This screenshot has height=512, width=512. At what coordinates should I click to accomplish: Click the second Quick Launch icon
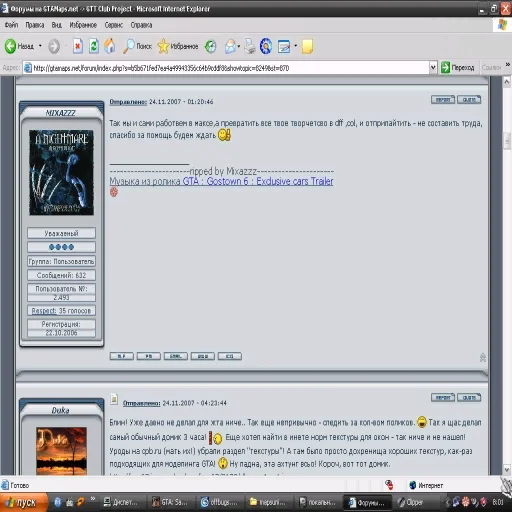(69, 502)
